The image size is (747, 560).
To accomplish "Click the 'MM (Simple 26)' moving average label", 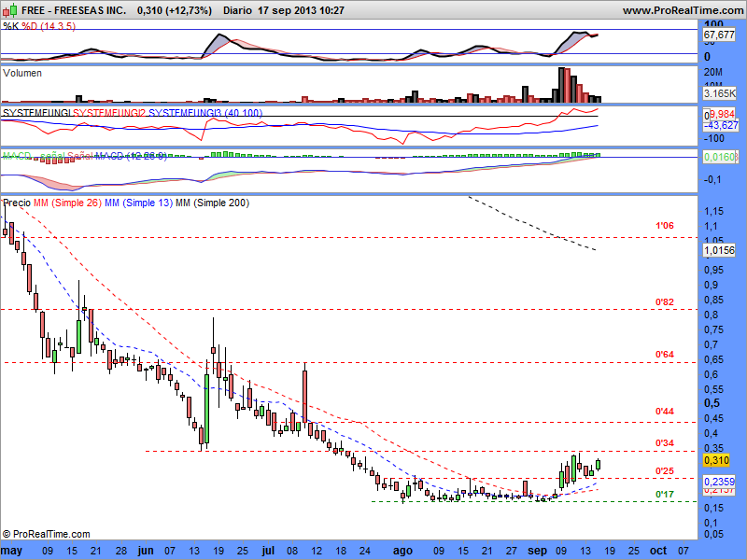I will (x=67, y=203).
